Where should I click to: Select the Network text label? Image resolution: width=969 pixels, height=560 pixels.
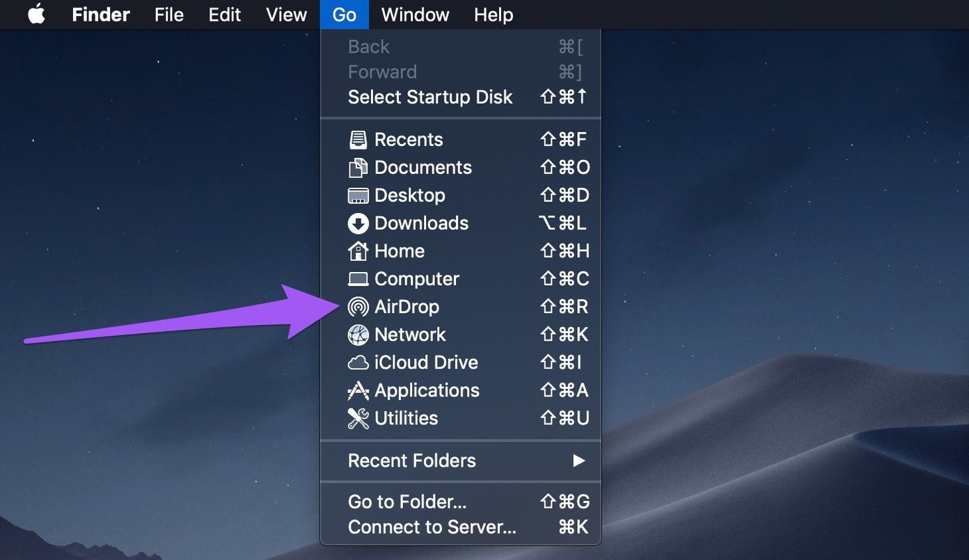410,335
